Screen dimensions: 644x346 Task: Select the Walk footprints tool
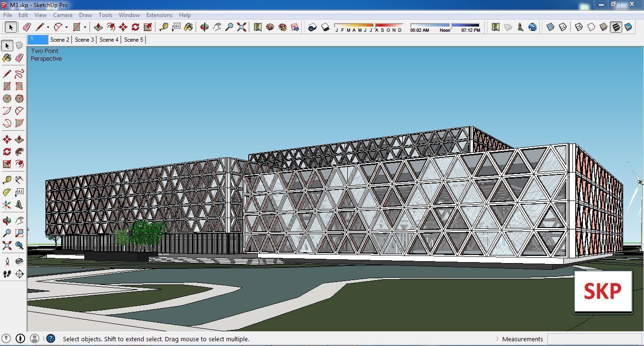[7, 274]
